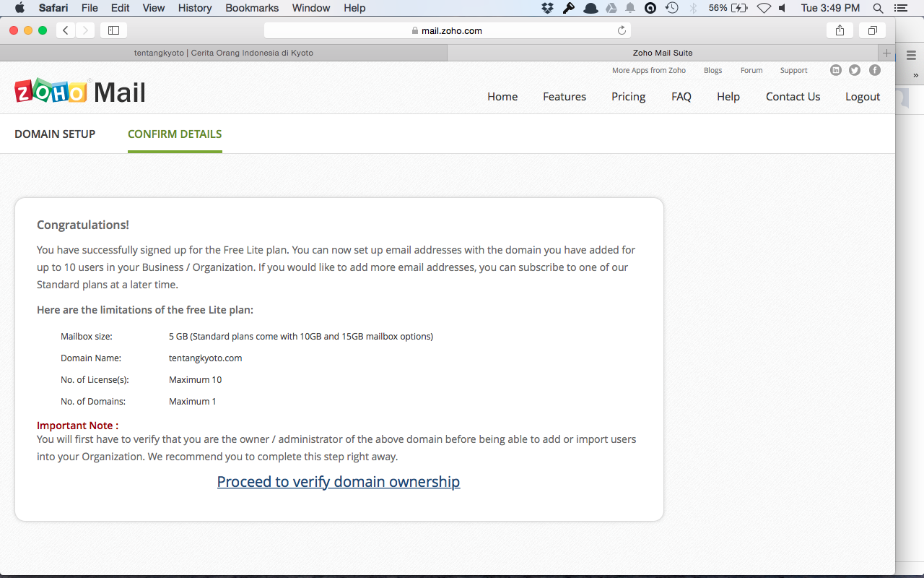Open Safari show all tabs button
The height and width of the screenshot is (578, 924).
click(873, 30)
